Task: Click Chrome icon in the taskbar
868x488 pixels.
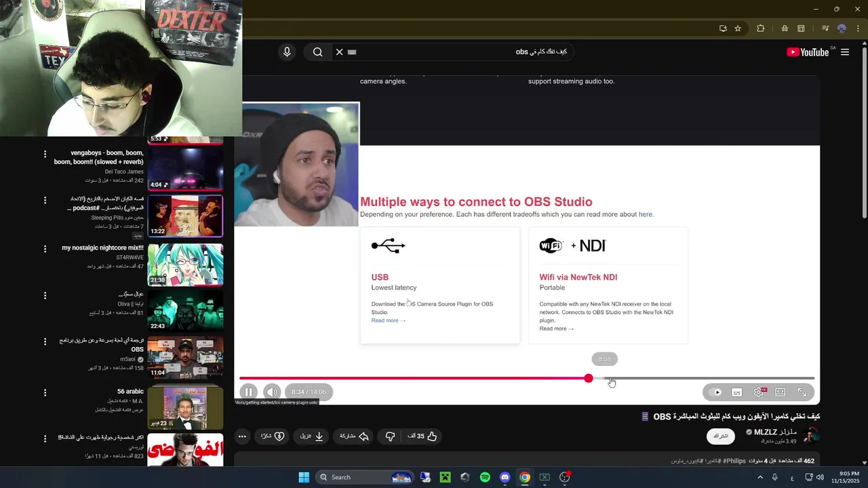Action: pos(524,477)
